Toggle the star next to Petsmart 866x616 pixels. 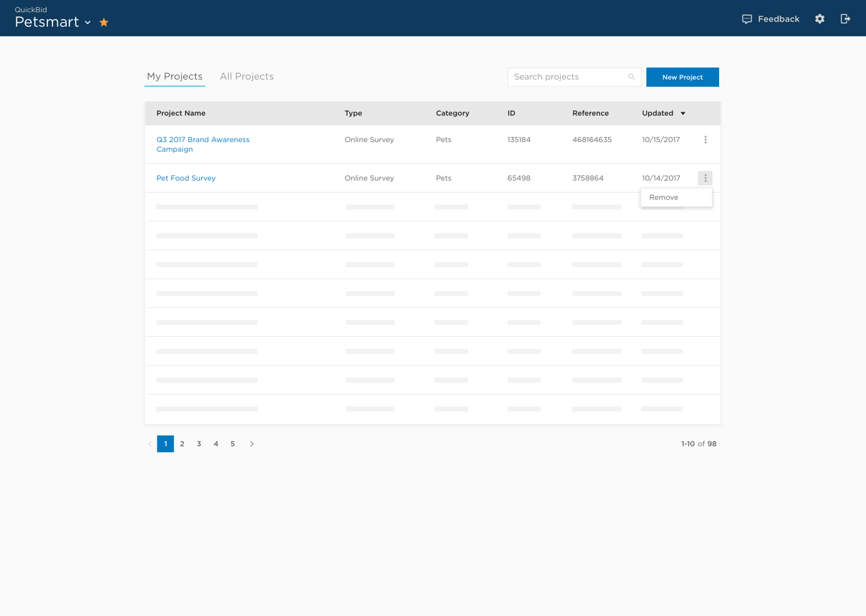(103, 22)
